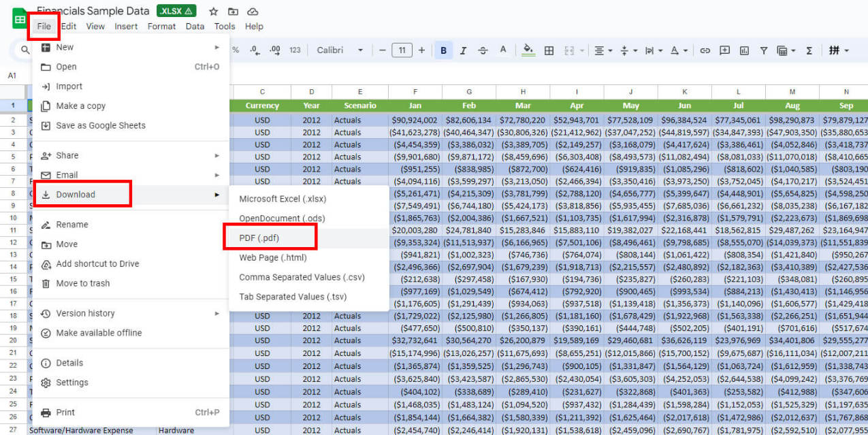This screenshot has height=435, width=868.
Task: Click the insert comment icon
Action: (x=724, y=50)
